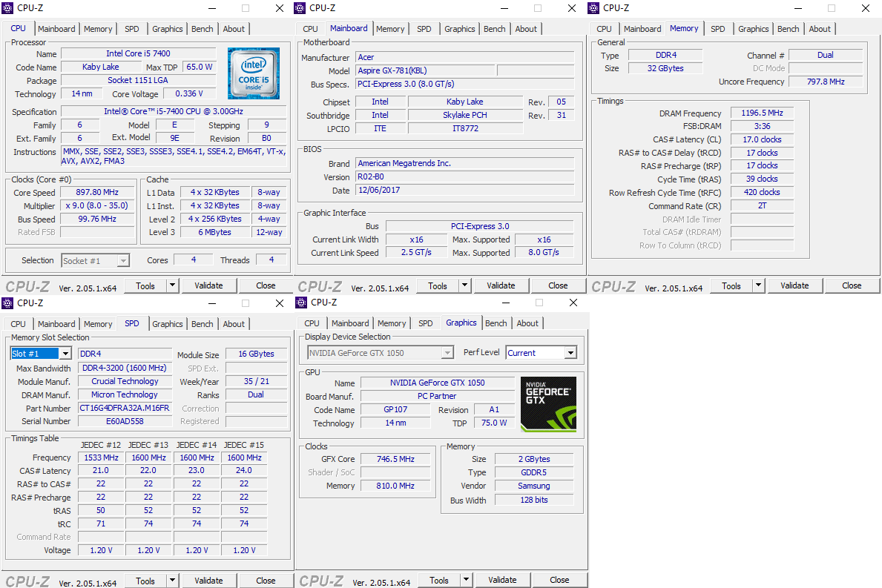882x588 pixels.
Task: Click CPU-Z app icon in Graphics window title bar
Action: (301, 303)
